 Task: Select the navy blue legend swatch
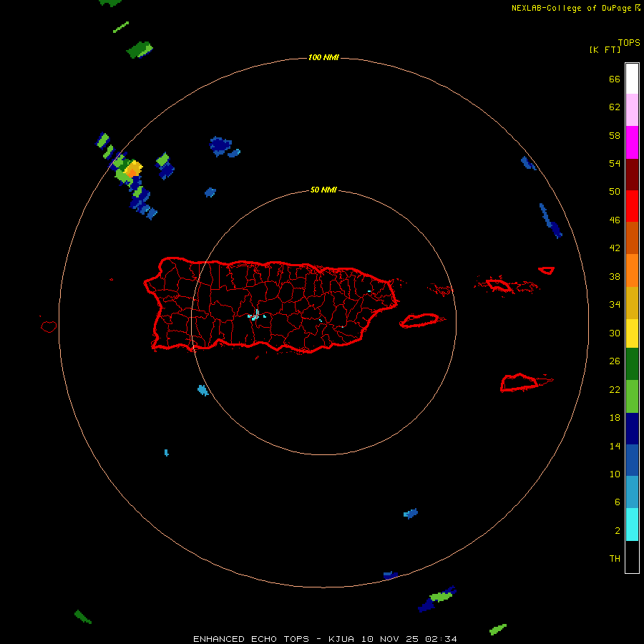pos(632,429)
